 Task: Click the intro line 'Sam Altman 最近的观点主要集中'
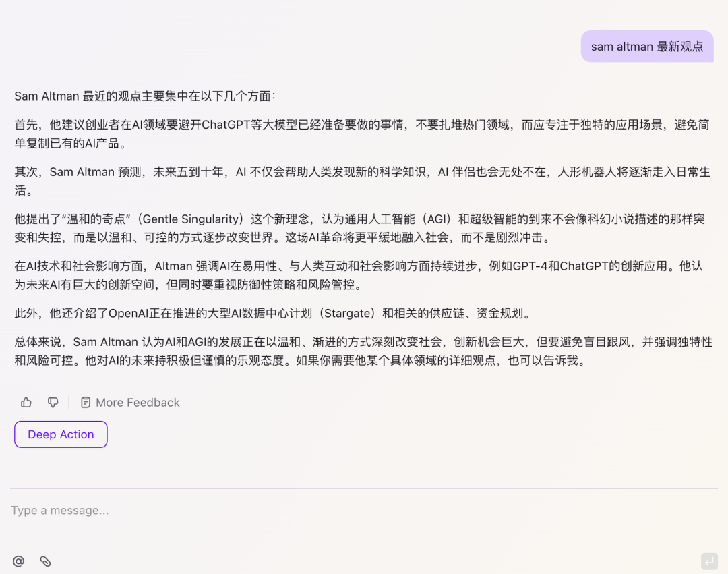145,96
